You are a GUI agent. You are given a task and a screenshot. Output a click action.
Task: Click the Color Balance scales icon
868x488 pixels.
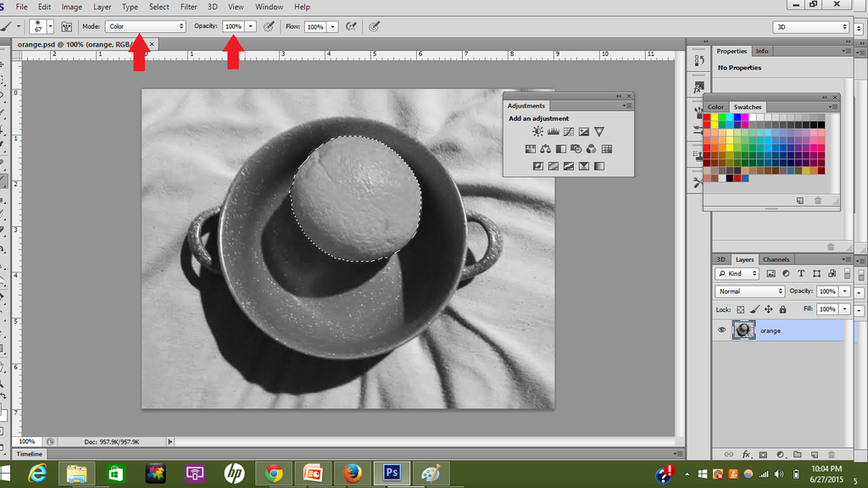[545, 149]
